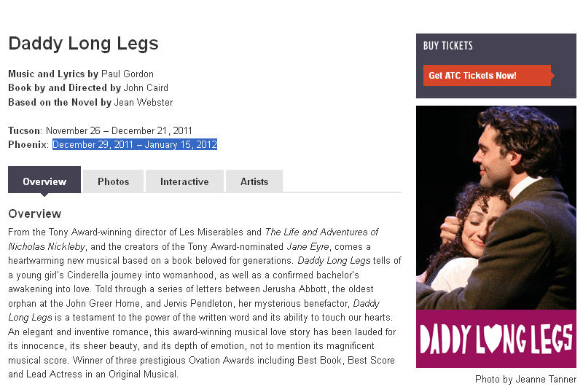Click the magenta Daddy Long Legs banner
The image size is (583, 392).
click(496, 339)
